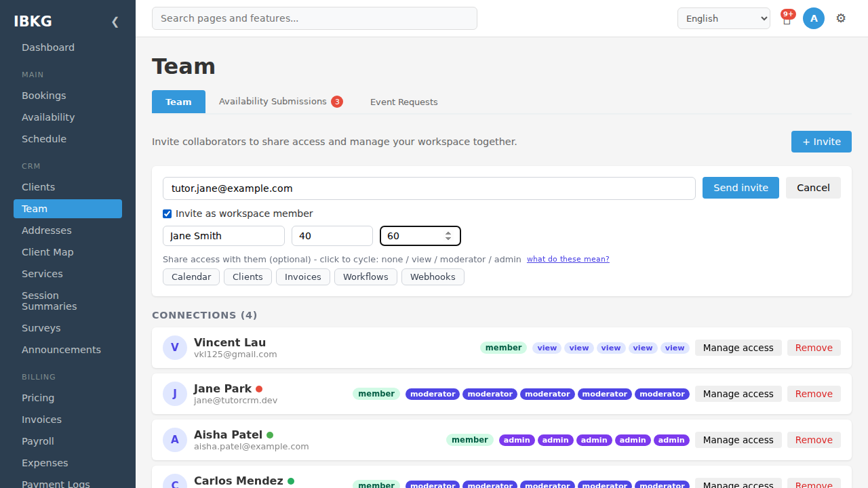Remove Jane Park from connections
Screen dimensions: 868x488
pos(814,394)
